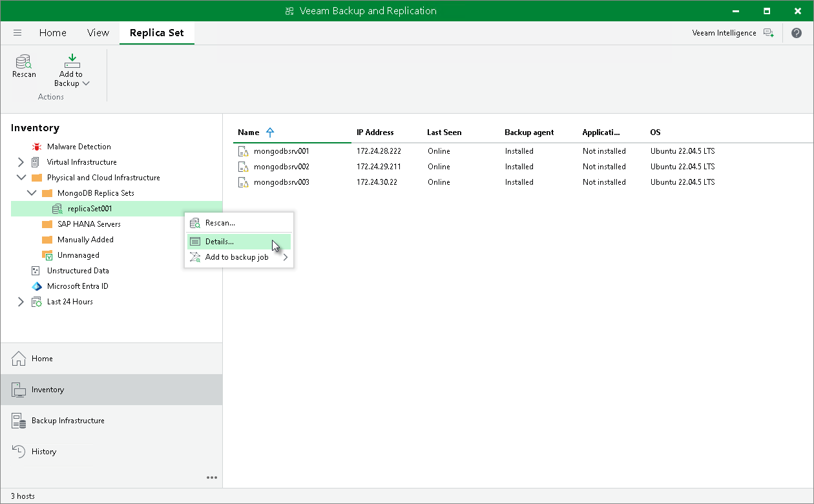This screenshot has width=814, height=504.
Task: Sort by IP Address column header
Action: [375, 132]
